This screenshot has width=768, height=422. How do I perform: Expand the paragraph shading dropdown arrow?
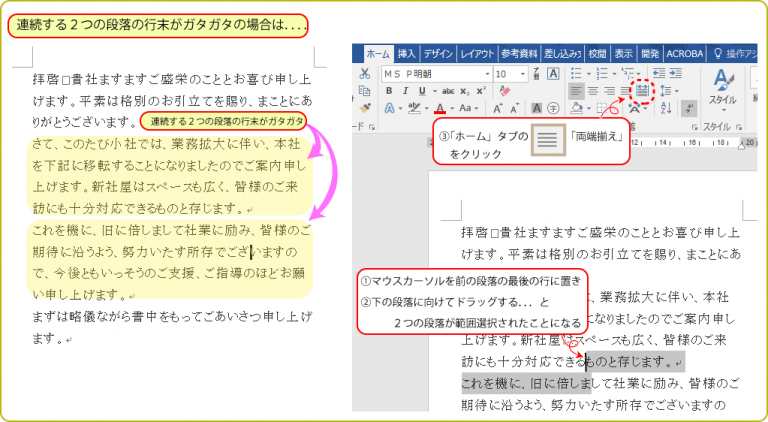click(x=589, y=108)
